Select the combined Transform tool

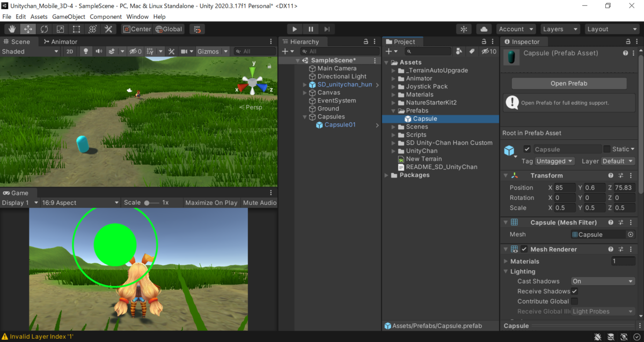pyautogui.click(x=92, y=29)
